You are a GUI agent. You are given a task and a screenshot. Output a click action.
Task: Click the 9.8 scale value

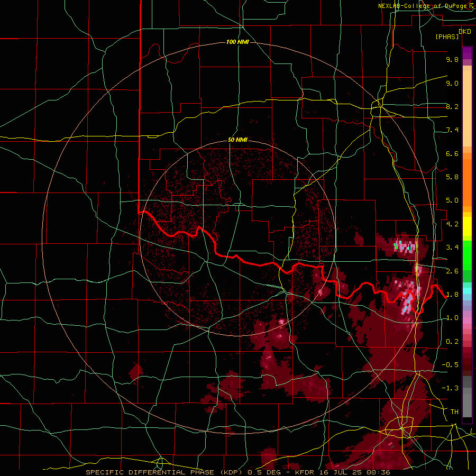[x=452, y=59]
